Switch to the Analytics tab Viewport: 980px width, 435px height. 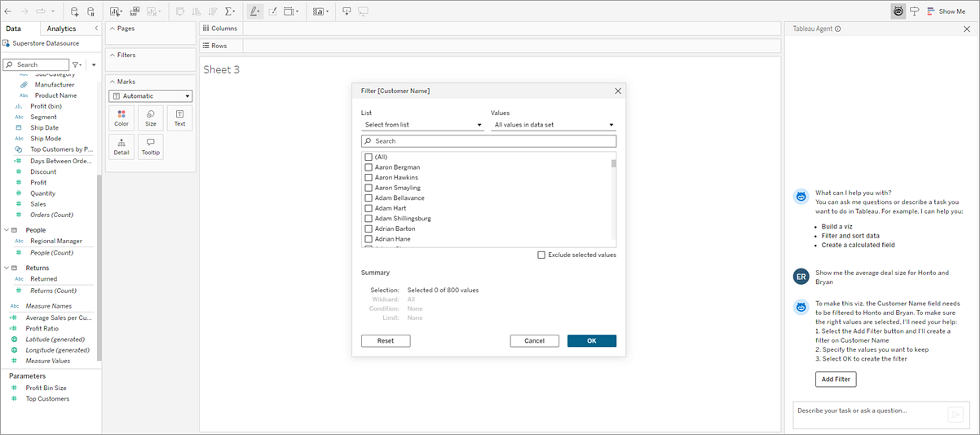point(61,29)
